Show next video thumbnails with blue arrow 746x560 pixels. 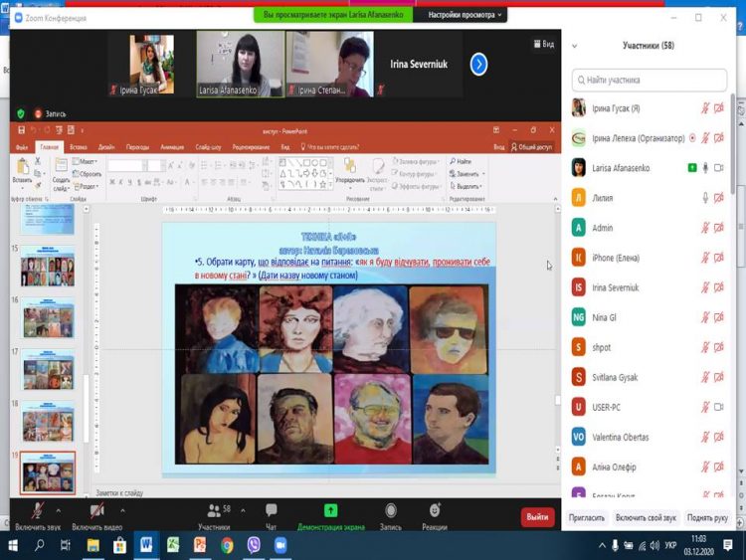point(478,65)
